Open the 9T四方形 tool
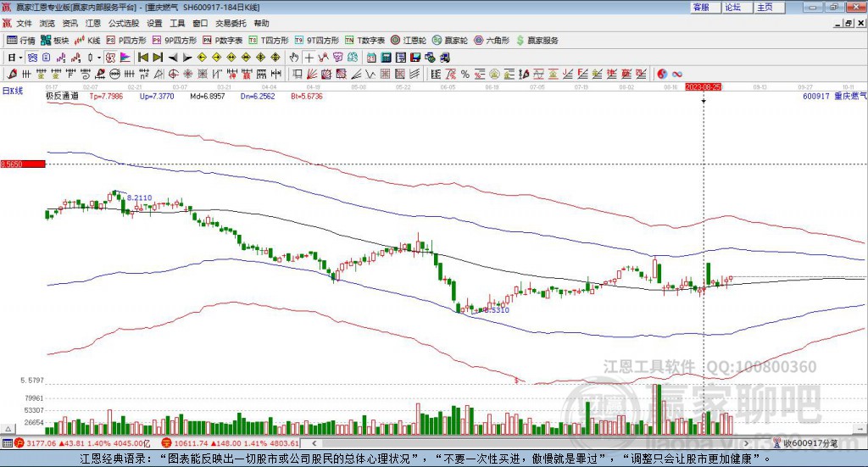This screenshot has height=467, width=868. (317, 41)
